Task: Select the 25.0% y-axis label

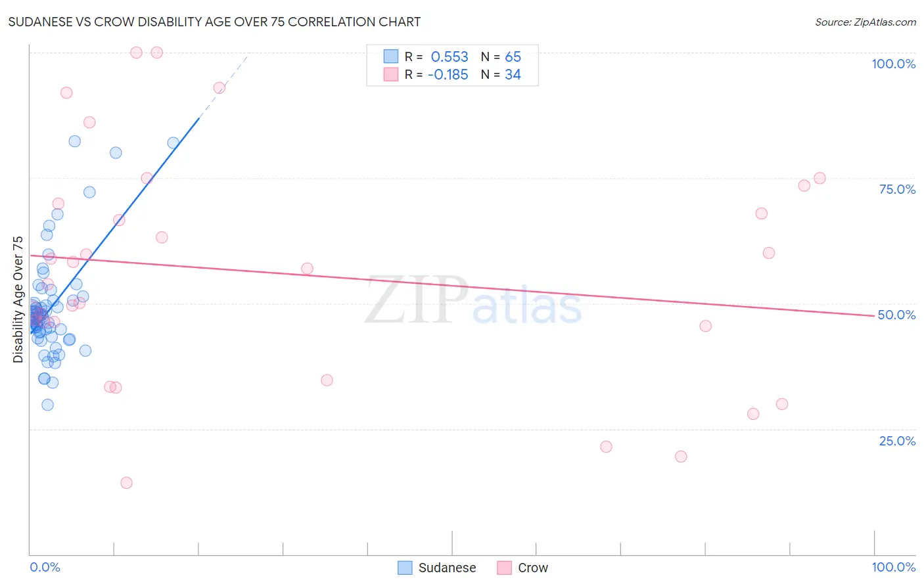Action: [x=897, y=441]
